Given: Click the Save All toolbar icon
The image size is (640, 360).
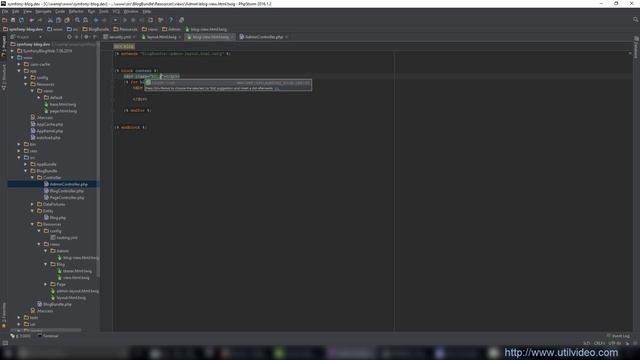Looking at the screenshot, I should click(x=13, y=20).
